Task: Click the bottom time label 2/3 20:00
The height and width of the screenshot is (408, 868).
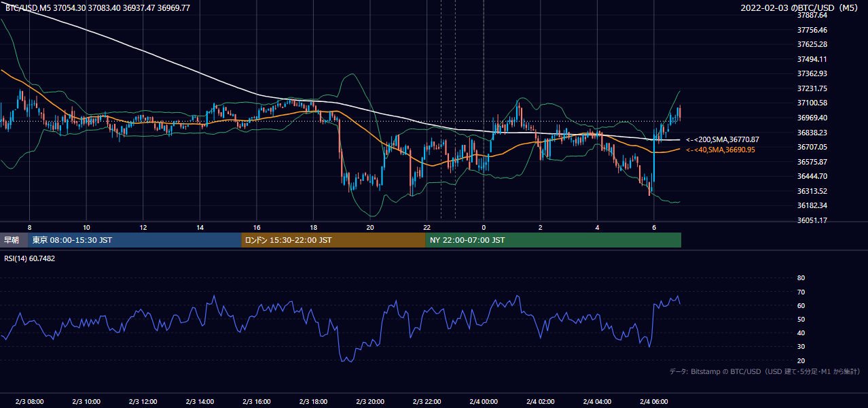Action: pos(370,401)
